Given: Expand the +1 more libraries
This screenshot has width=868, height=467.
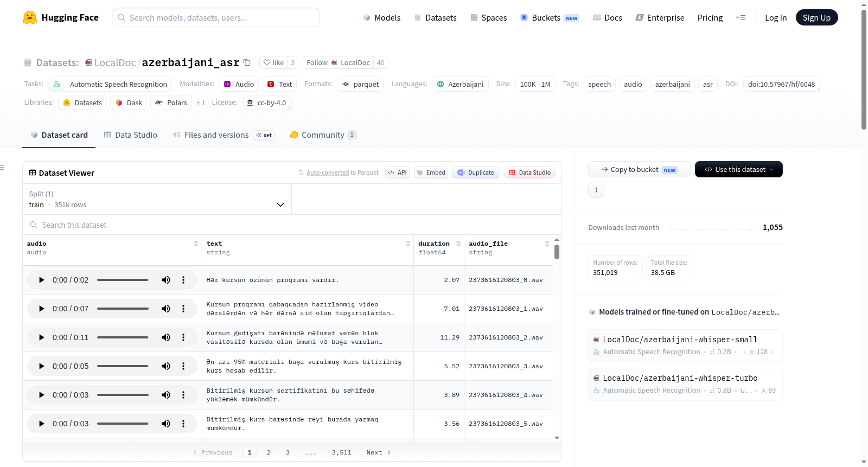Looking at the screenshot, I should tap(200, 103).
